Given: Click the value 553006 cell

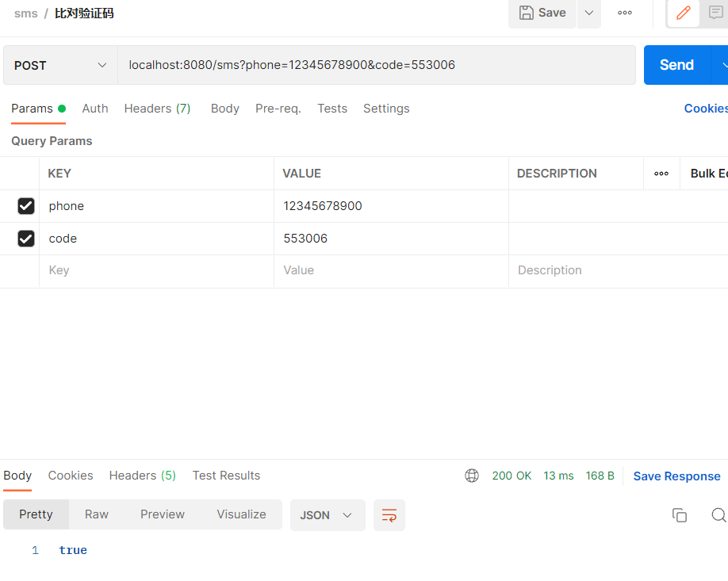Looking at the screenshot, I should coord(392,239).
